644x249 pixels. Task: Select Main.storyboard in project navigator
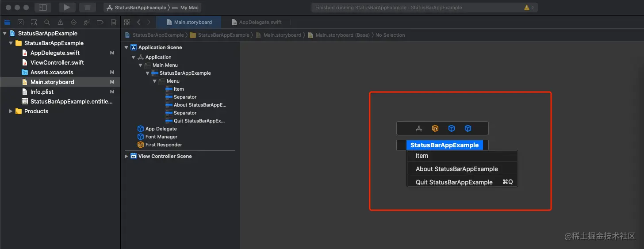point(60,82)
